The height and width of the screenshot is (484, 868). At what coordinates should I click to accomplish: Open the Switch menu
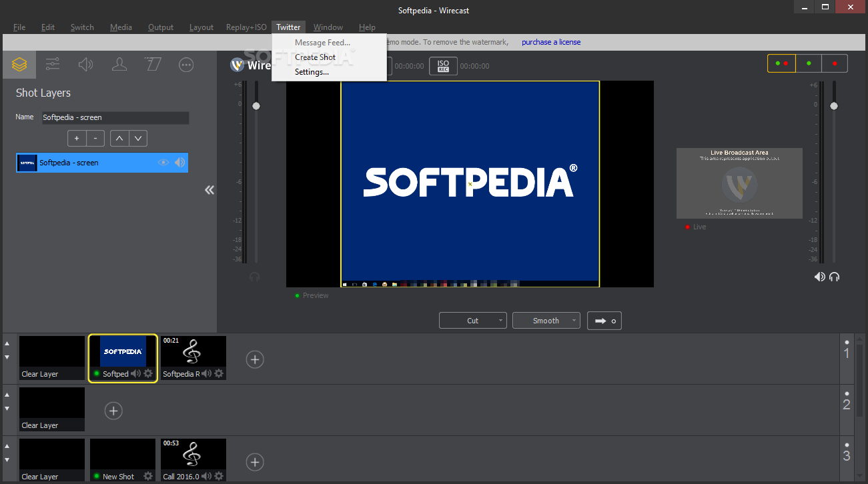82,27
